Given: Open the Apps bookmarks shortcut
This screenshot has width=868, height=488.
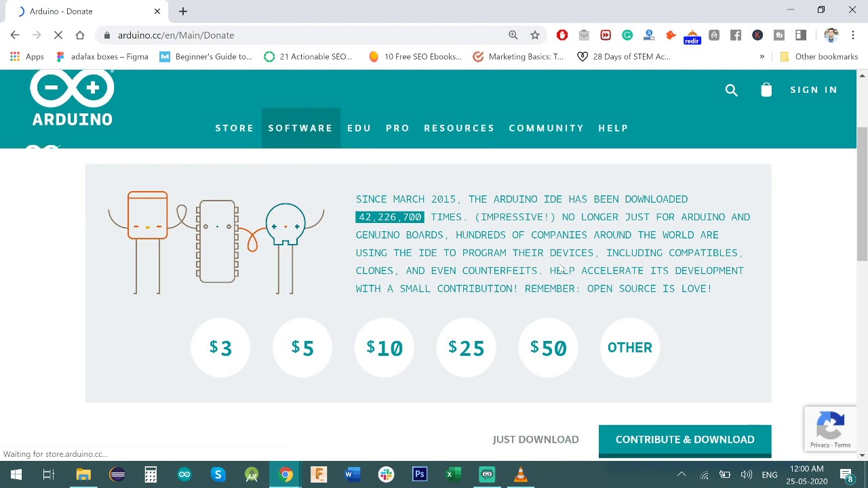Looking at the screenshot, I should [27, 57].
